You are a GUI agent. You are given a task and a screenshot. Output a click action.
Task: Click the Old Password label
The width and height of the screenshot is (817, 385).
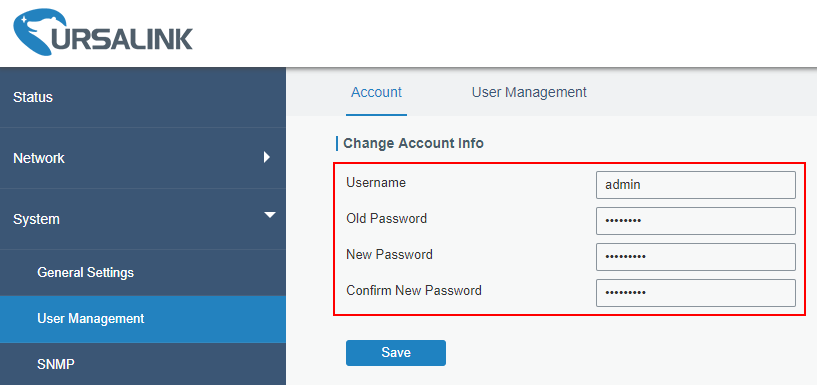tap(387, 219)
